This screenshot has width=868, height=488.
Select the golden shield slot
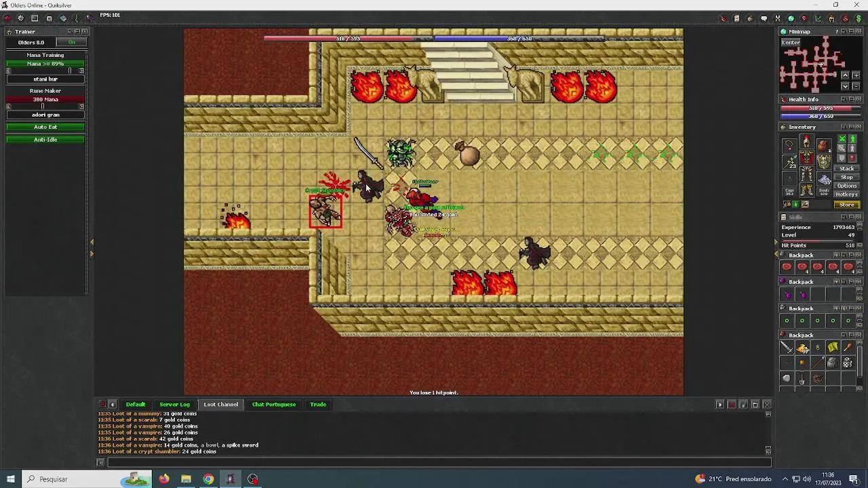click(824, 163)
